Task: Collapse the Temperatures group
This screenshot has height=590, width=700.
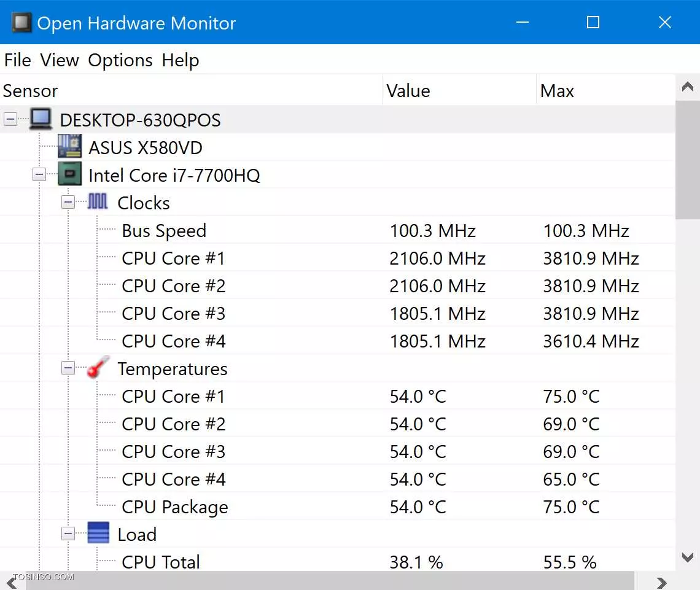Action: tap(68, 368)
